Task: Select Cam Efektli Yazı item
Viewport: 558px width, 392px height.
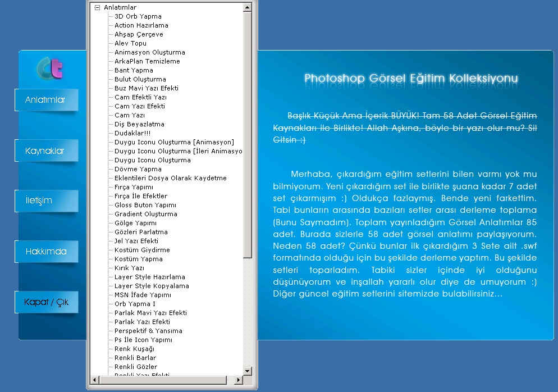Action: pos(140,97)
